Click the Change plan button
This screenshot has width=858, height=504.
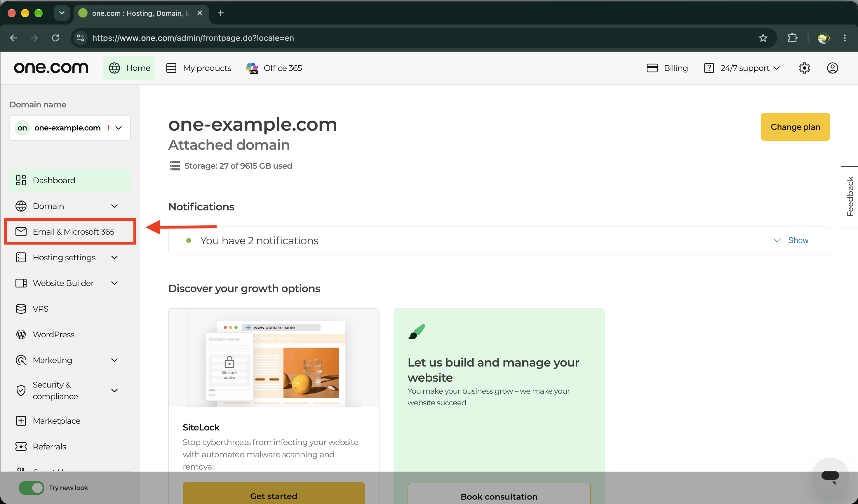pyautogui.click(x=795, y=127)
